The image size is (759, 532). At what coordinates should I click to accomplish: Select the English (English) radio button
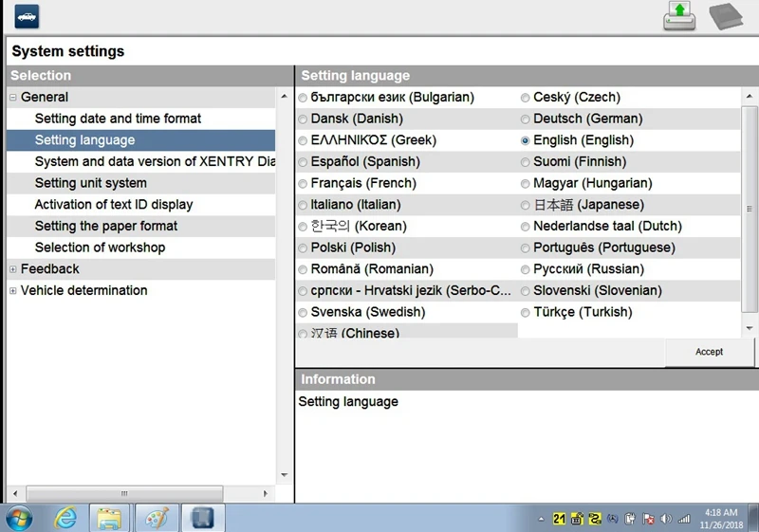(x=526, y=140)
